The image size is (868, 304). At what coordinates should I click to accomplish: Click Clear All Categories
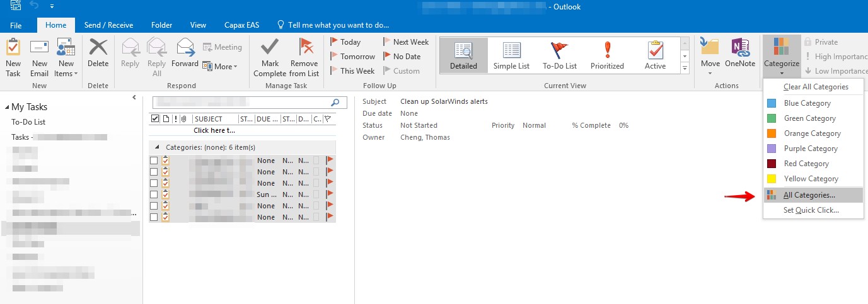click(816, 87)
